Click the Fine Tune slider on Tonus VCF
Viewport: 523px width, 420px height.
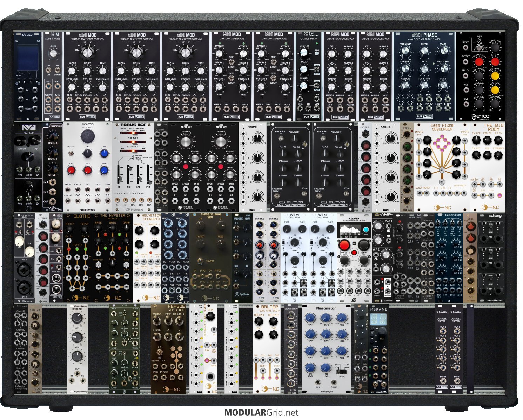[x=133, y=142]
